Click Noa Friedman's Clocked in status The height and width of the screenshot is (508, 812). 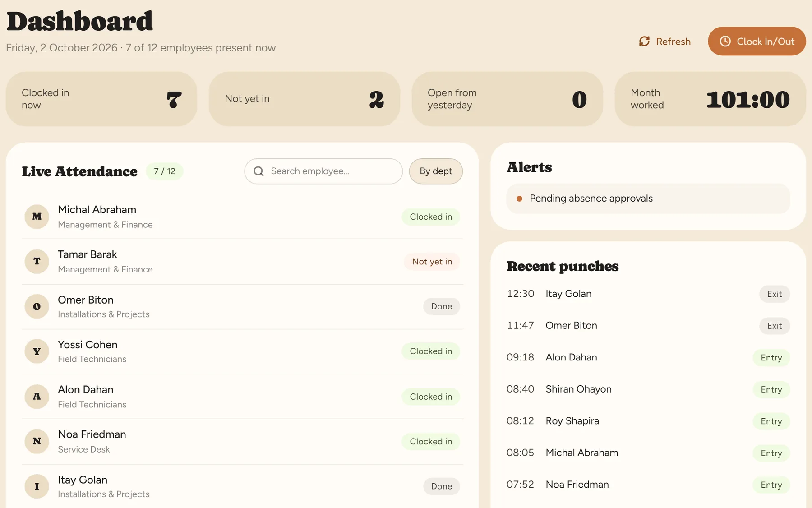click(x=431, y=441)
